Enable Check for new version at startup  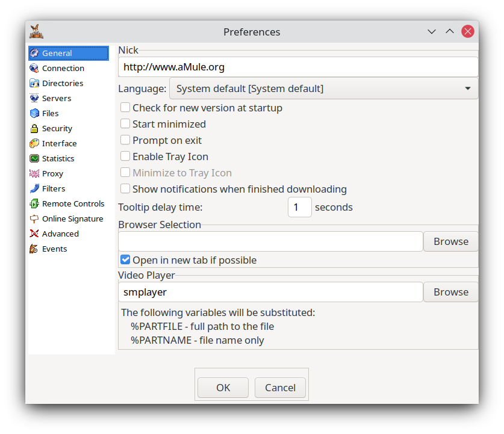pos(125,107)
